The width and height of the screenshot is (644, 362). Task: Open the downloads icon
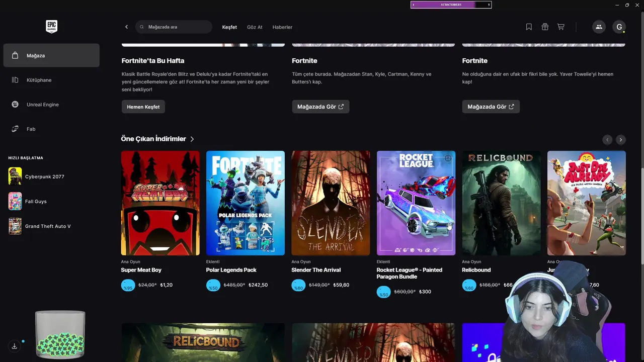(x=15, y=346)
